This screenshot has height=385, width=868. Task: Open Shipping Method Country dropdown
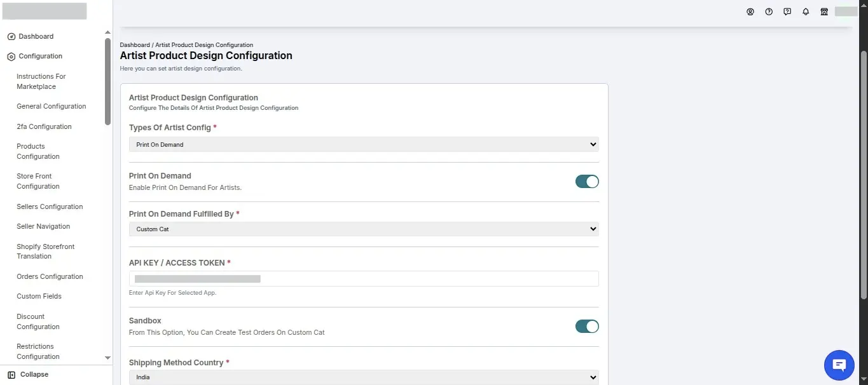point(364,377)
